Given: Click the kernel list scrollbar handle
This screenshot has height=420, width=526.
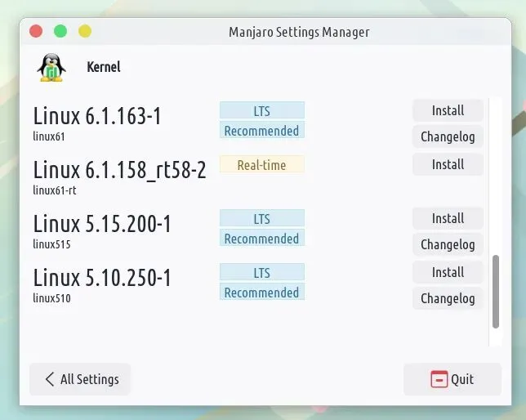Looking at the screenshot, I should 496,292.
